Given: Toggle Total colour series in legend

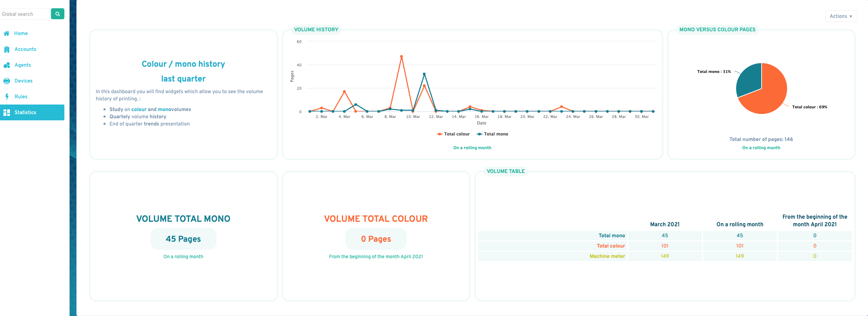Looking at the screenshot, I should coord(453,134).
